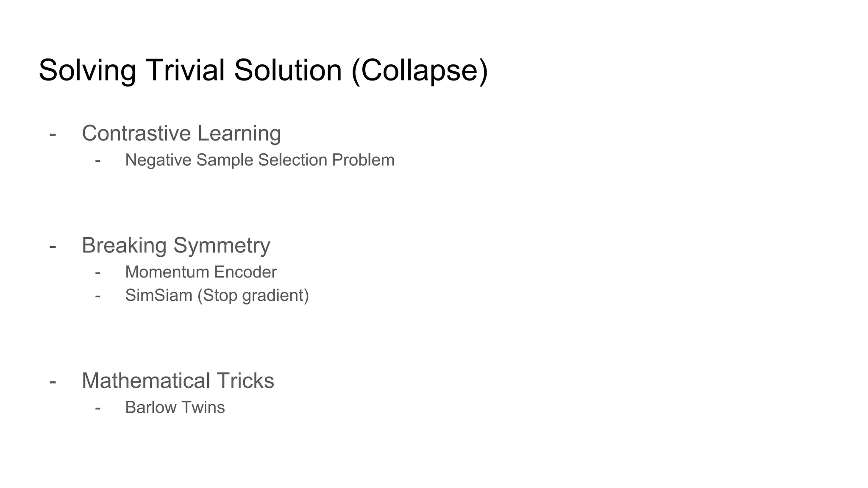Click dash marker before Breaking Symmetry
Screen dimensions: 868x488
point(53,247)
